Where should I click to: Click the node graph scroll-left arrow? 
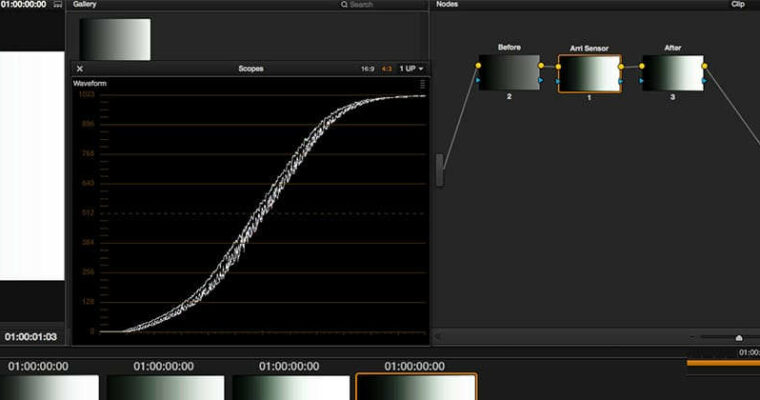tap(437, 336)
